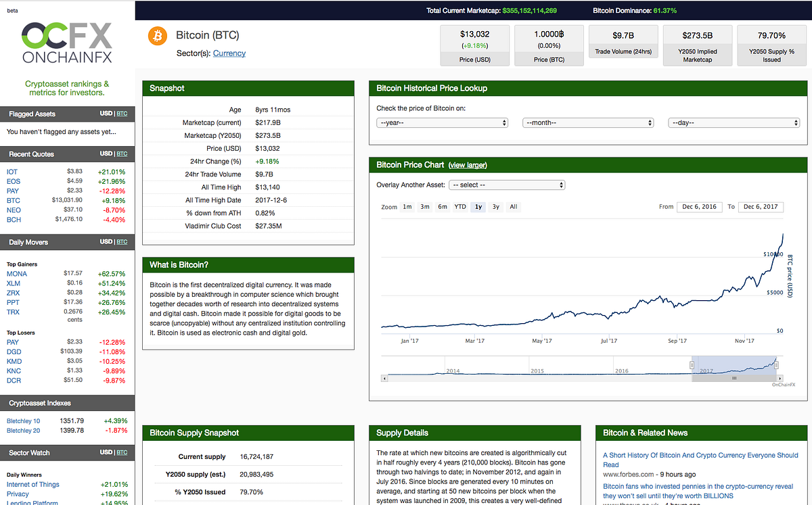The image size is (812, 505).
Task: Open EOS in Recent Quotes
Action: click(x=14, y=181)
